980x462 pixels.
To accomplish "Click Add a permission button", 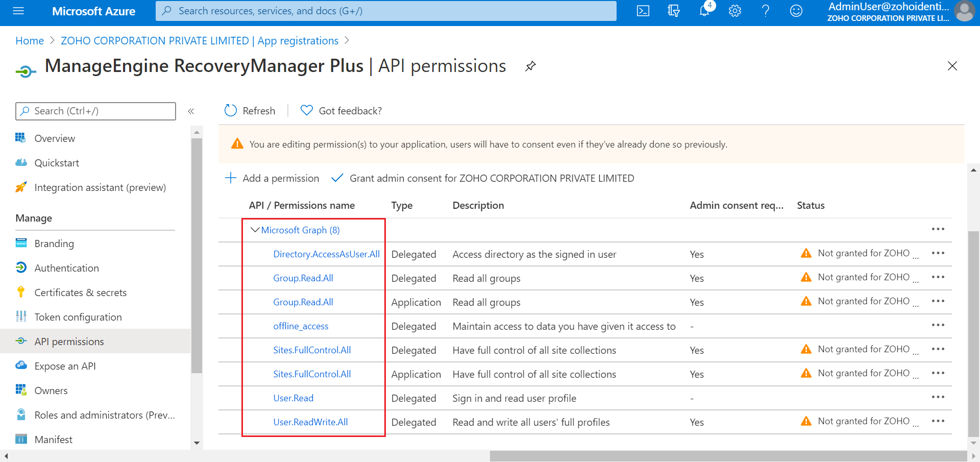I will (272, 178).
